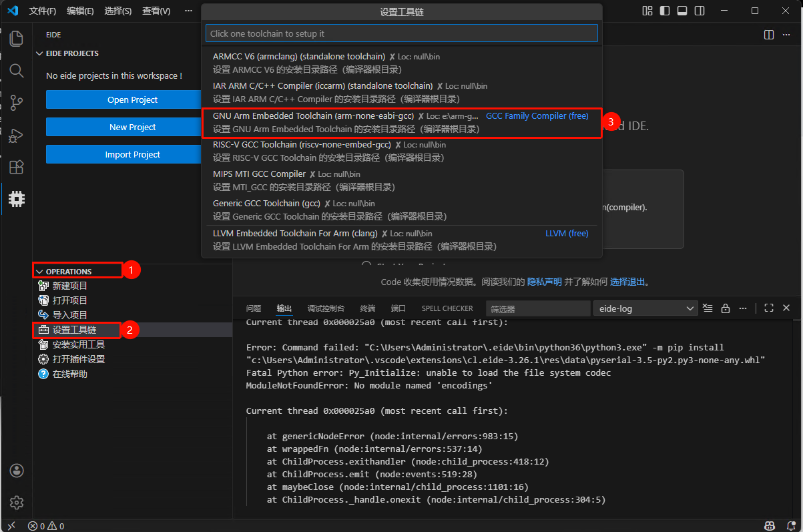Click the toolchain search input field
This screenshot has height=532, width=803.
pos(402,33)
